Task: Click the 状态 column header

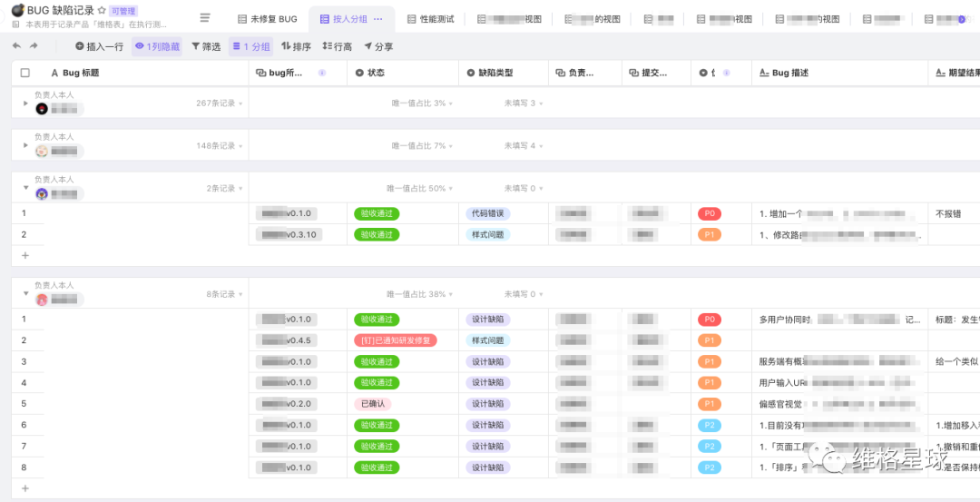Action: pyautogui.click(x=403, y=73)
